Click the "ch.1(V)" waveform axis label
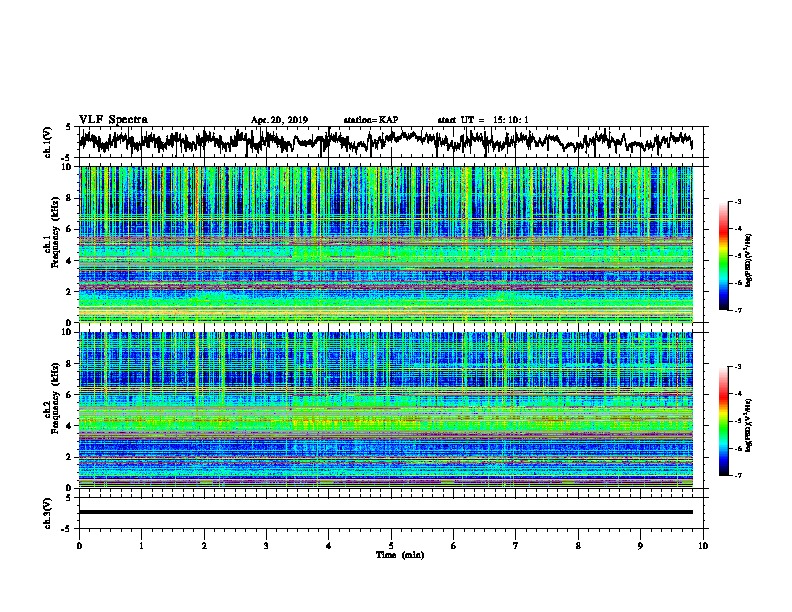This screenshot has width=792, height=612. tap(47, 142)
